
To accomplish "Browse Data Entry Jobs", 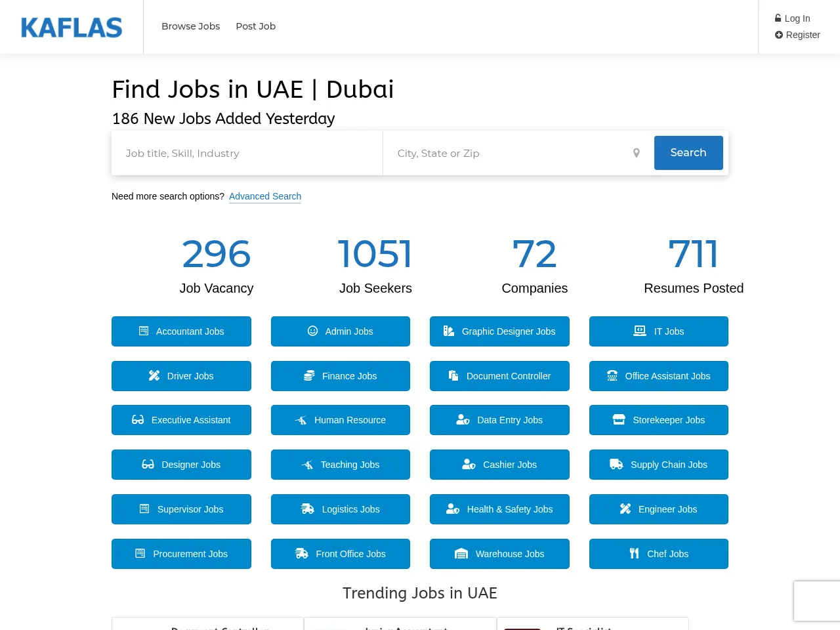I will point(499,420).
